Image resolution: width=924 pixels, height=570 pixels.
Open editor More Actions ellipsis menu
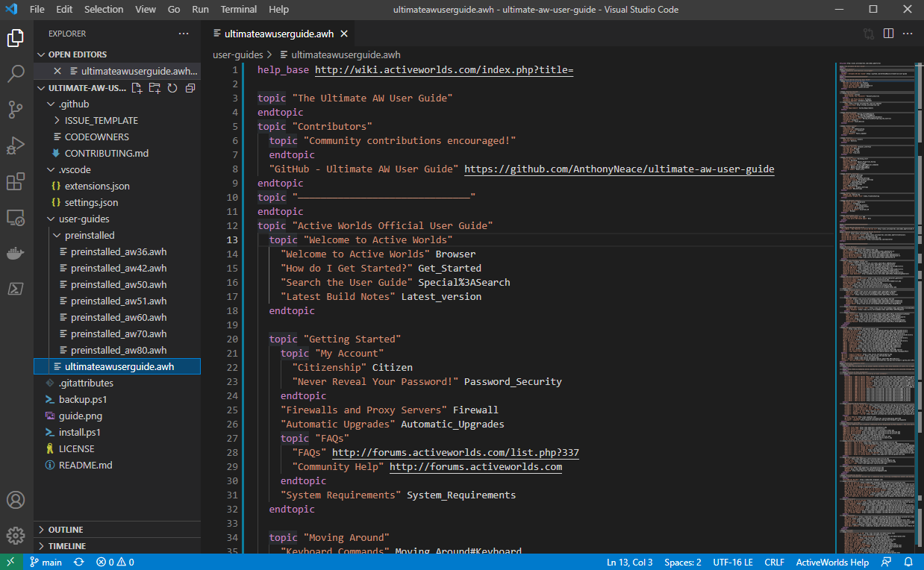908,34
